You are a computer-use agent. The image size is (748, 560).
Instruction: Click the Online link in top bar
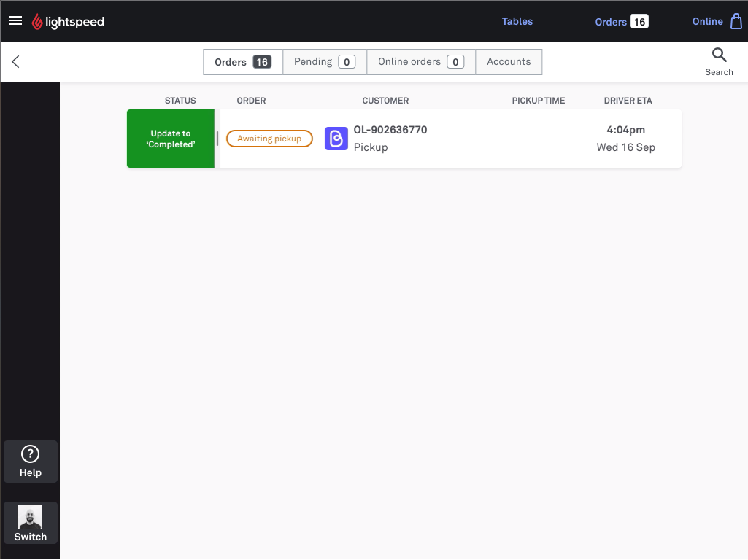(707, 21)
